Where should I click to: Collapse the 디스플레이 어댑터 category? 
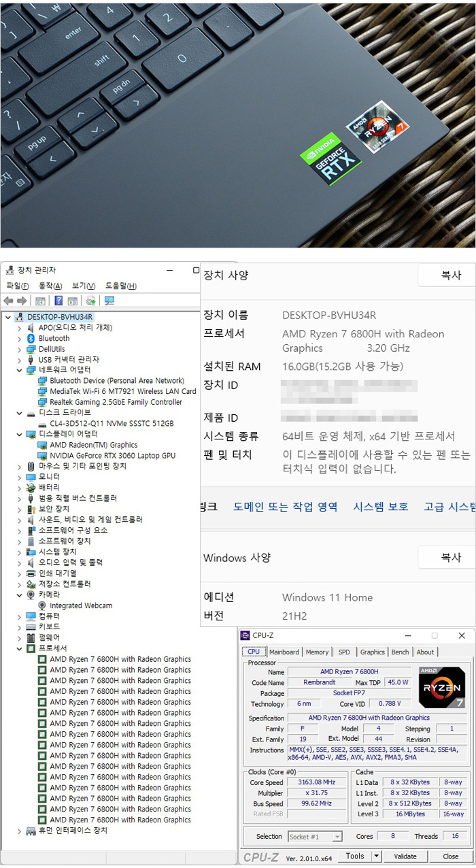coord(19,434)
